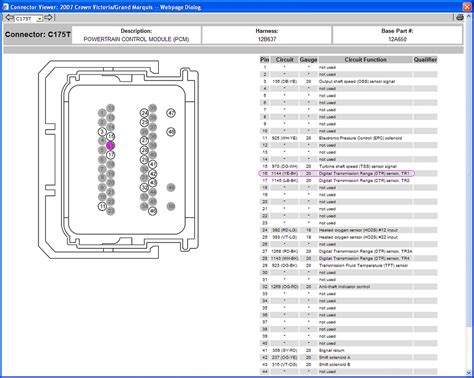Select pin 15 in the connector diagram
Viewport: 474px width, 378px height.
111,136
